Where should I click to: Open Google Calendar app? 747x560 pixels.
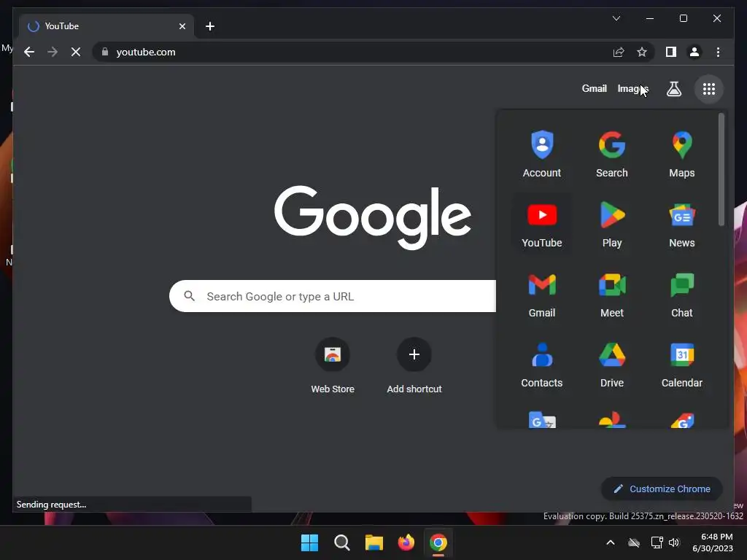pos(682,364)
